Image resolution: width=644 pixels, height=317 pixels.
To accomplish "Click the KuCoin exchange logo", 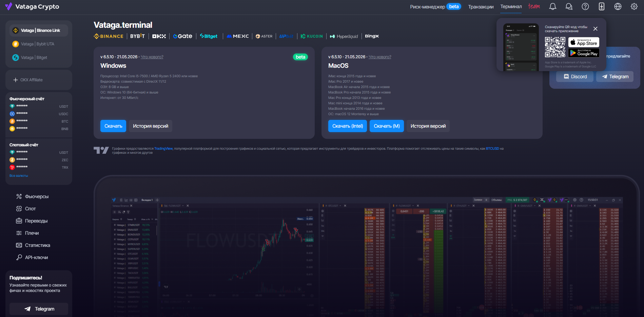I will pyautogui.click(x=312, y=36).
